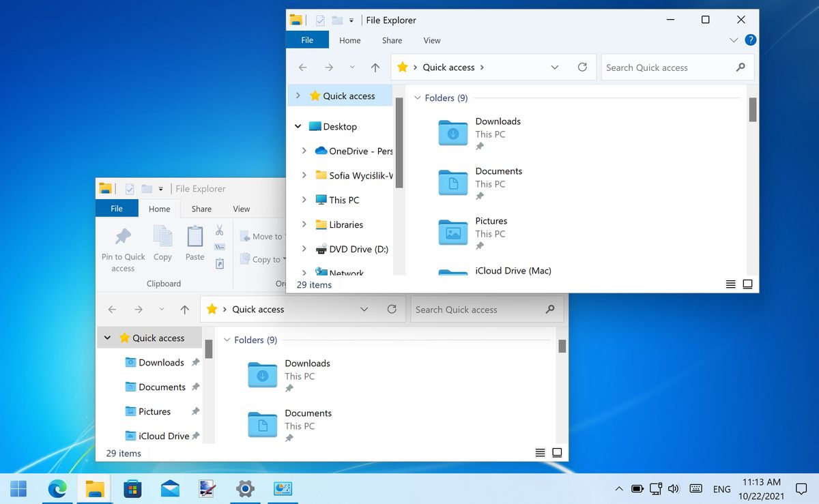Select the Pin to Quick access tool
This screenshot has height=504, width=819.
[x=123, y=247]
